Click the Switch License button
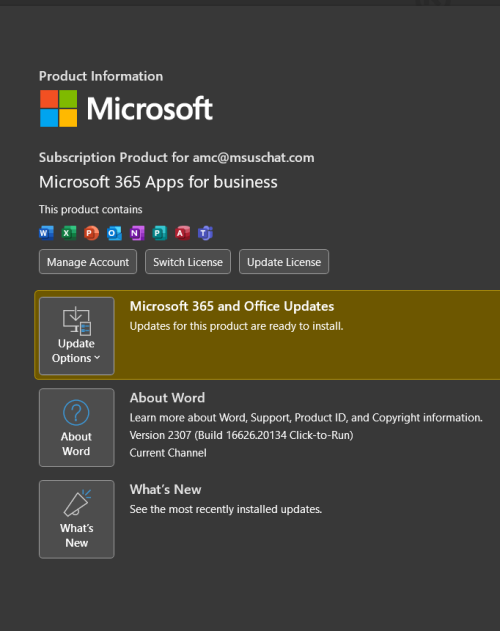 coord(188,262)
